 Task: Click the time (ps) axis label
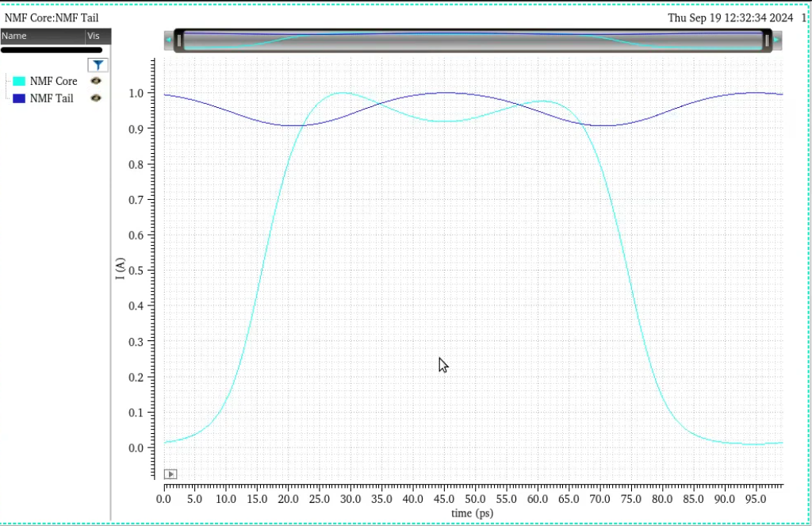[473, 513]
